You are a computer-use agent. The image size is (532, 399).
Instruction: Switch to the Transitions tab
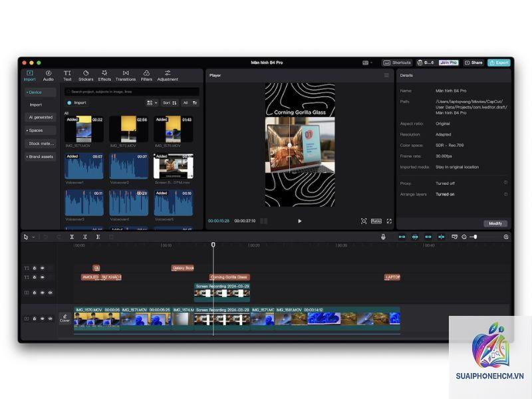pos(126,75)
